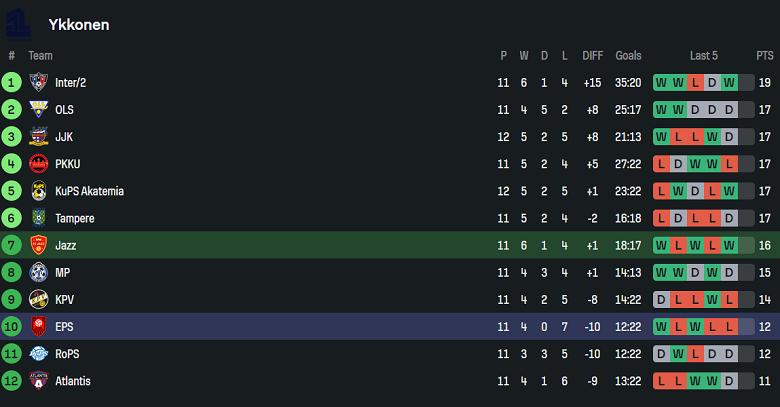
Task: Open the Tampere team name link
Action: pyautogui.click(x=75, y=218)
